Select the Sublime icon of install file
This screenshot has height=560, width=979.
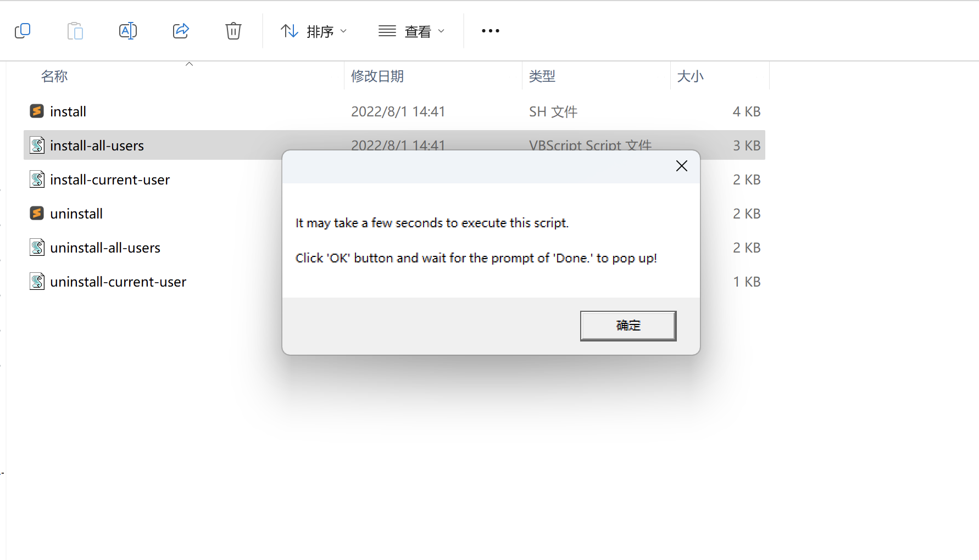[37, 111]
